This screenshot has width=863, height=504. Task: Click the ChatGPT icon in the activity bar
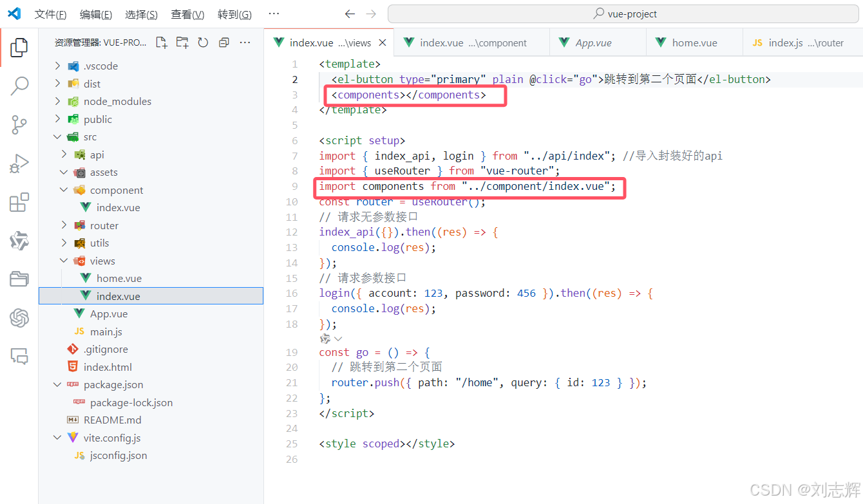[19, 317]
